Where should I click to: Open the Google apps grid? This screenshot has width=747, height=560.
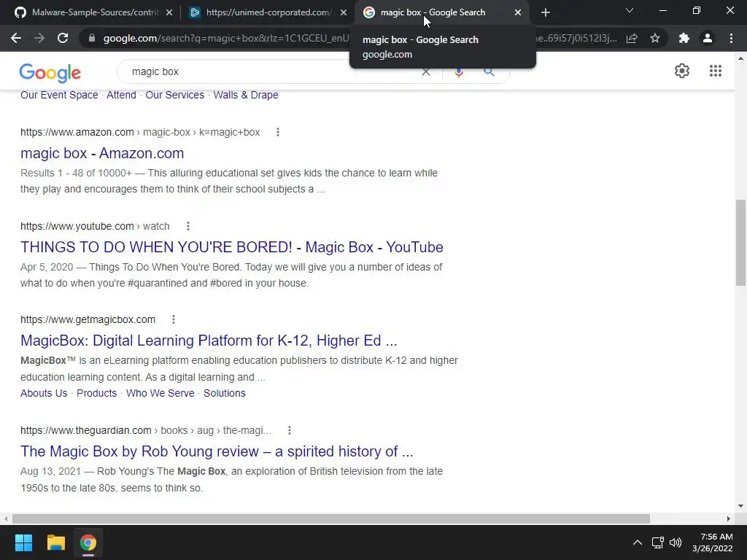(x=715, y=71)
